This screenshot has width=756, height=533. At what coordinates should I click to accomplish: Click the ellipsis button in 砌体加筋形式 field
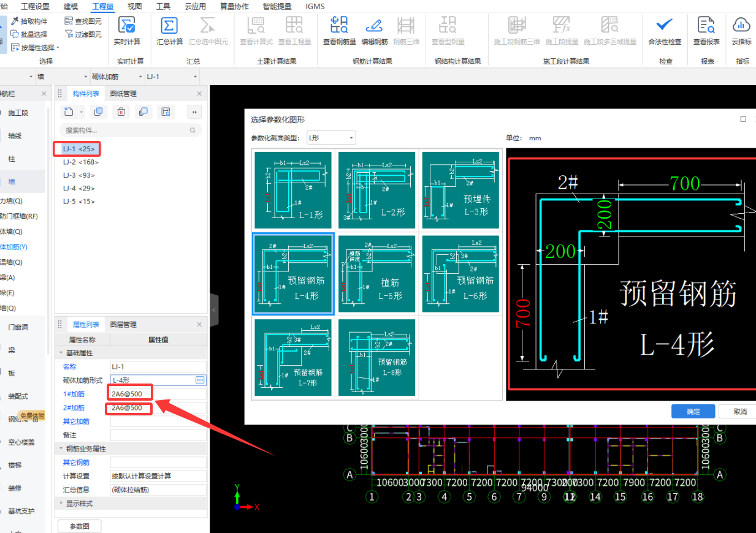point(200,380)
